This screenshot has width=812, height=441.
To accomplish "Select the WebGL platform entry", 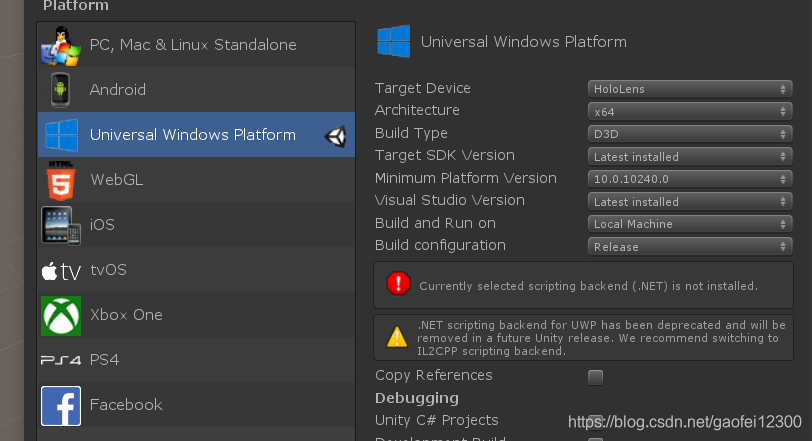I will coord(196,180).
